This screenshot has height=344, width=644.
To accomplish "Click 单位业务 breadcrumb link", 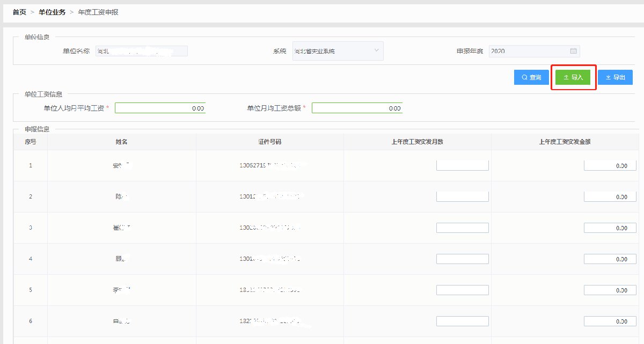I will pos(52,12).
